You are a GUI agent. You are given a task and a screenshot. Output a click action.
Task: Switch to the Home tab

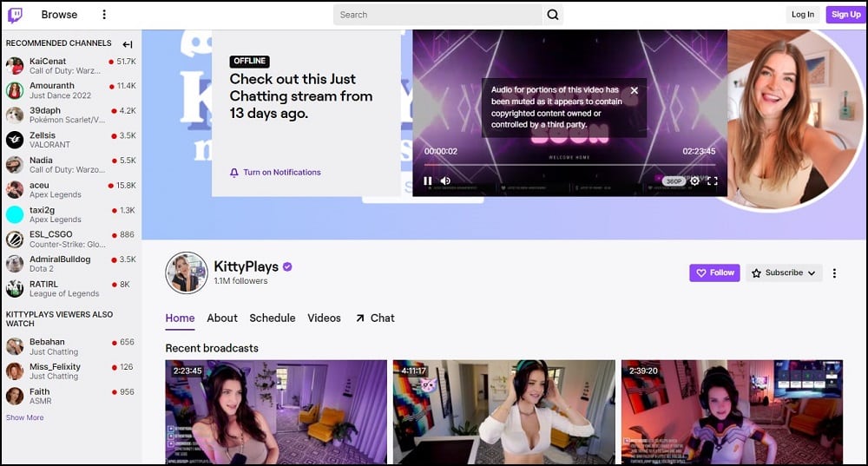click(180, 318)
